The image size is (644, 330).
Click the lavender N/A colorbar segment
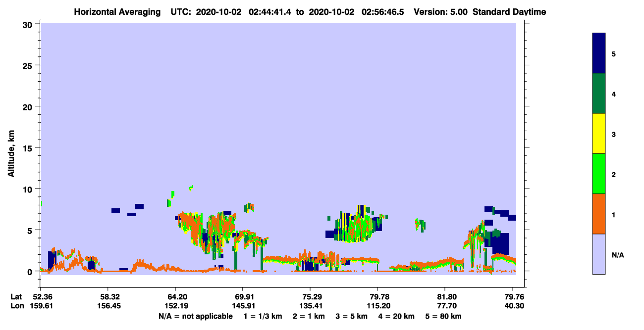[599, 254]
